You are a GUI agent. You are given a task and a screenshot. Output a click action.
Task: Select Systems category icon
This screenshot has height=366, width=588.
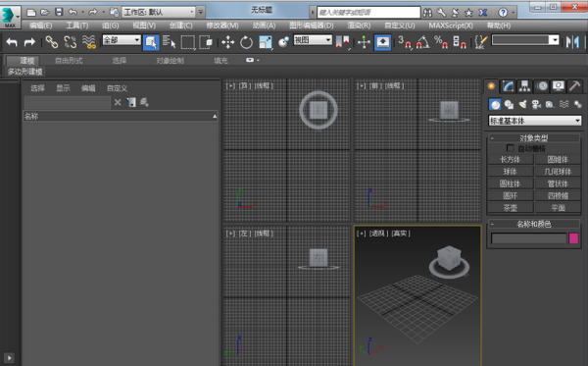pyautogui.click(x=577, y=104)
